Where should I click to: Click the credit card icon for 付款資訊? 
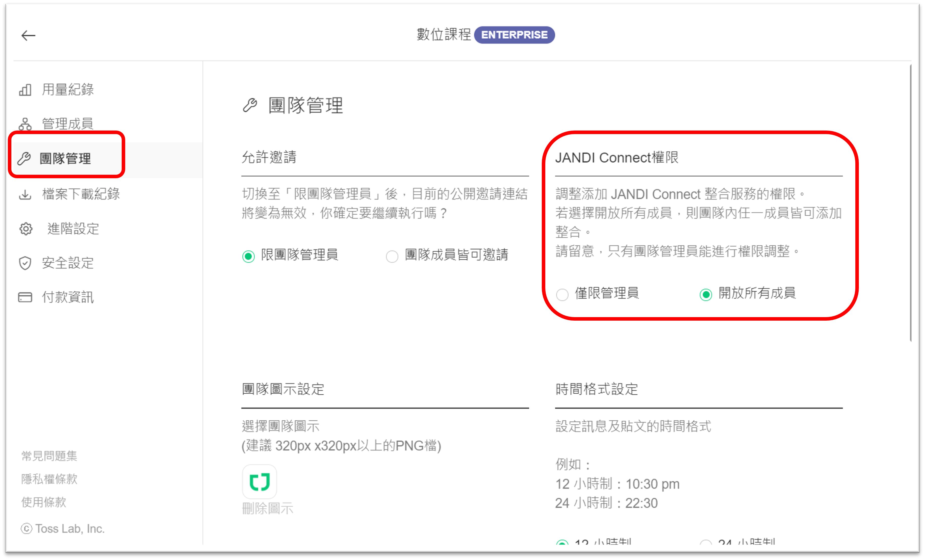point(25,297)
